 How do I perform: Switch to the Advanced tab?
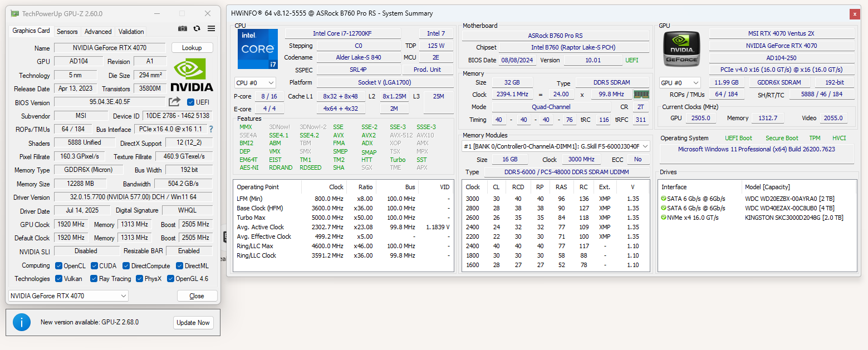[x=98, y=32]
